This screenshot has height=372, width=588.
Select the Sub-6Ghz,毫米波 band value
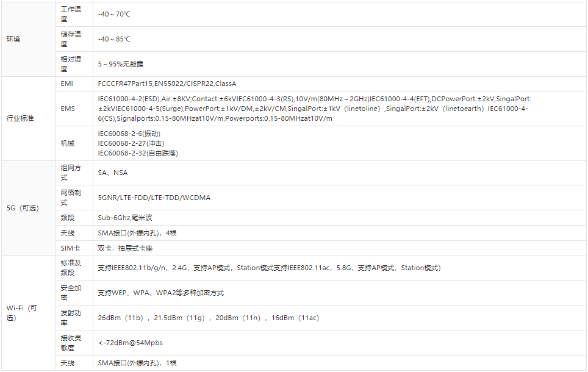click(x=125, y=218)
